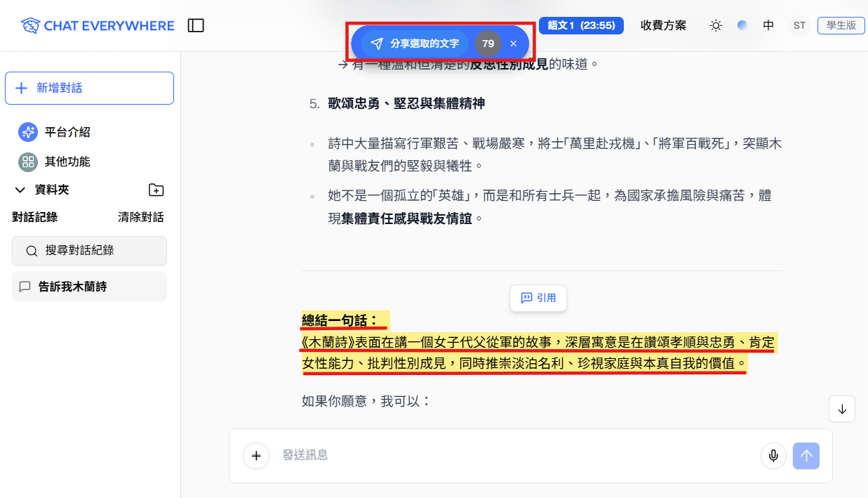Click heading 歌頌忠勇、堅忍與集體精神
This screenshot has width=868, height=498.
click(406, 103)
